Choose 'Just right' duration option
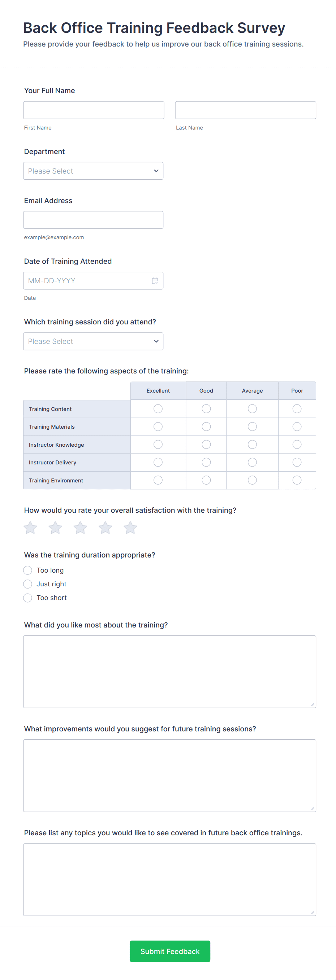This screenshot has height=980, width=336. point(28,584)
